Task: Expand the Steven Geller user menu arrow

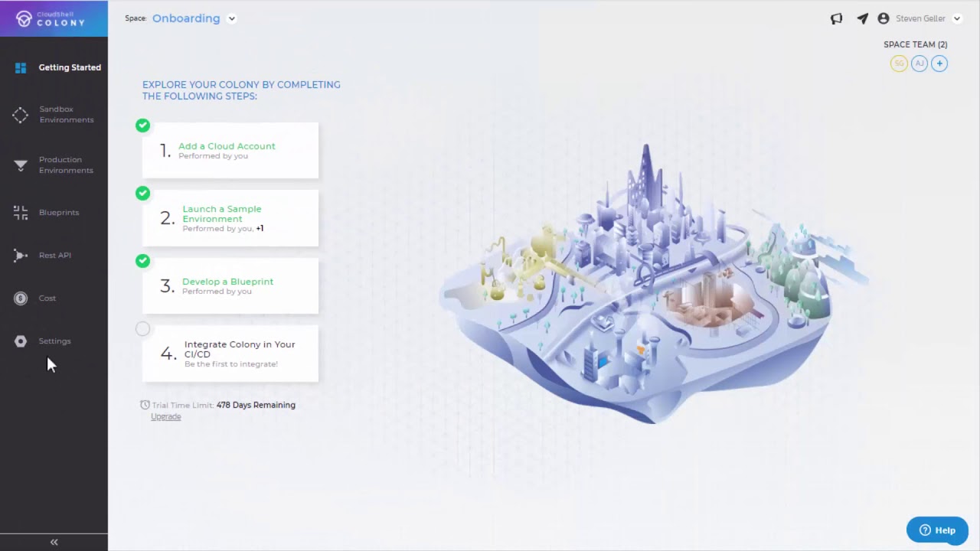Action: coord(957,18)
